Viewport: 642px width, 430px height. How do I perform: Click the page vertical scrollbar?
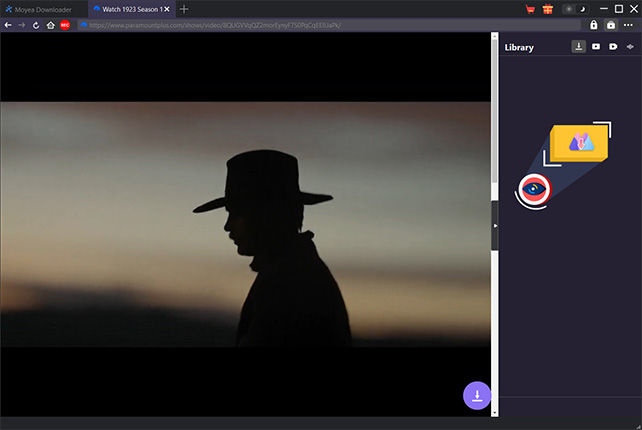pyautogui.click(x=495, y=111)
